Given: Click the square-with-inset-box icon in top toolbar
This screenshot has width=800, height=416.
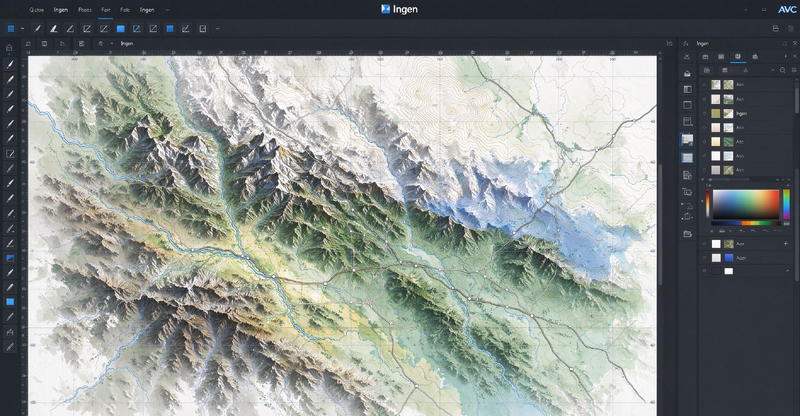Looking at the screenshot, I should point(203,29).
